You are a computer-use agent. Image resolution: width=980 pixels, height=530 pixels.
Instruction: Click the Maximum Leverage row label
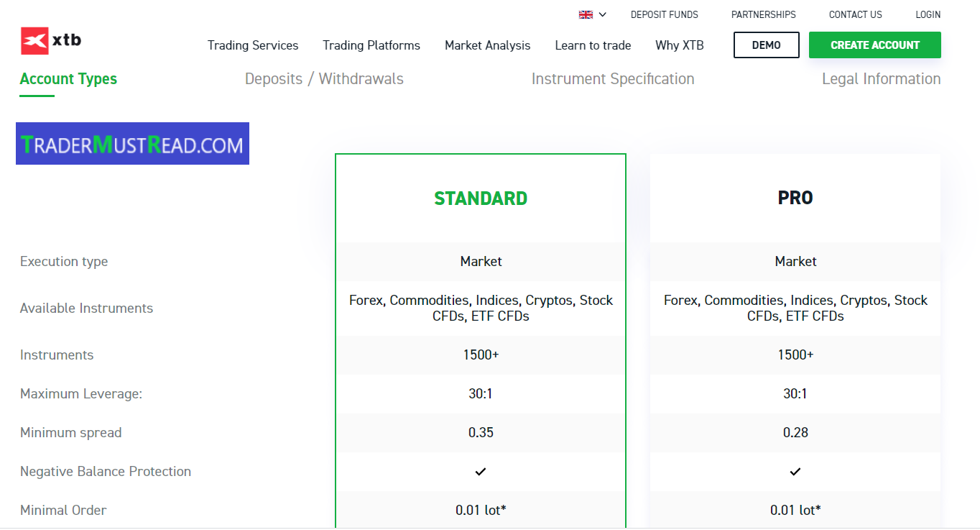click(81, 394)
